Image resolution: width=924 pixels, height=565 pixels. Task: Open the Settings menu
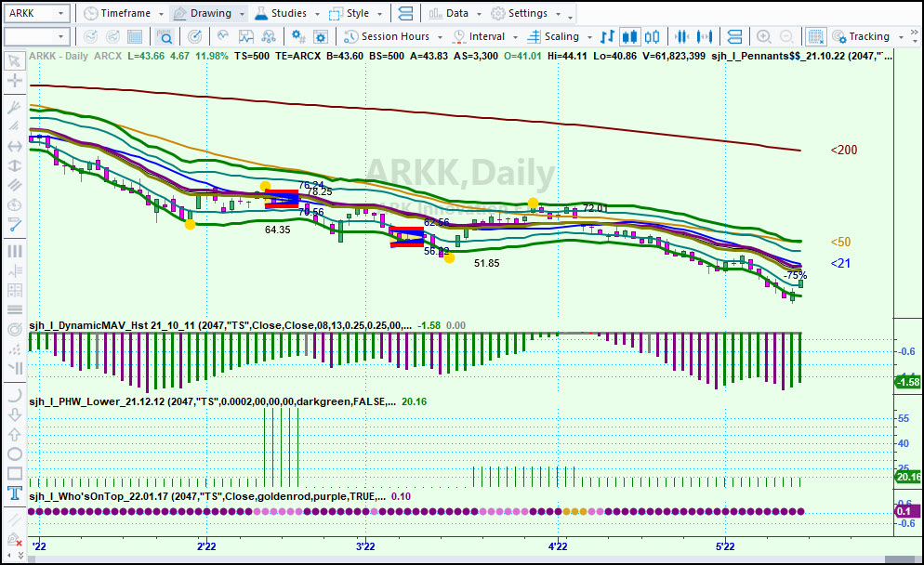(x=520, y=14)
